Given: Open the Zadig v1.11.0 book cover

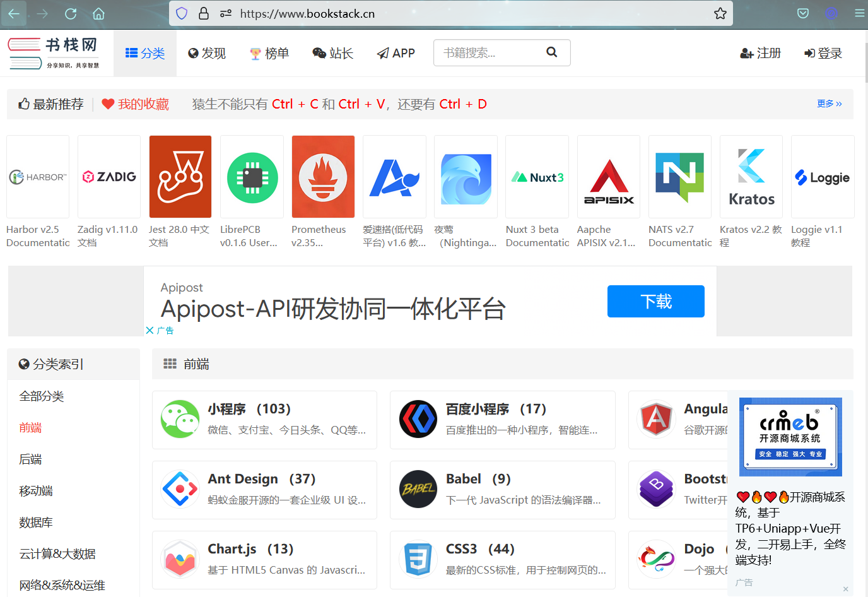Looking at the screenshot, I should coord(109,177).
